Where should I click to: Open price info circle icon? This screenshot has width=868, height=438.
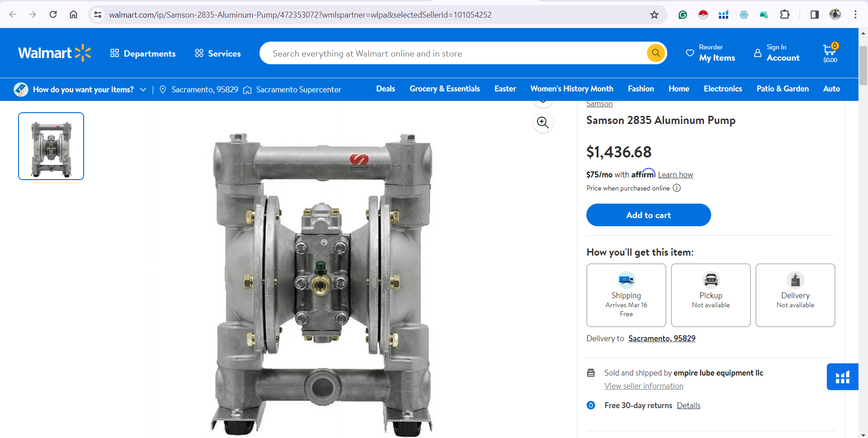(x=677, y=188)
